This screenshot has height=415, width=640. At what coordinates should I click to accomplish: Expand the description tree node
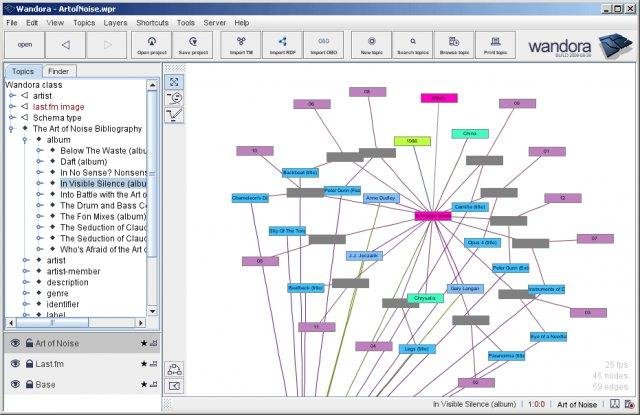point(26,282)
